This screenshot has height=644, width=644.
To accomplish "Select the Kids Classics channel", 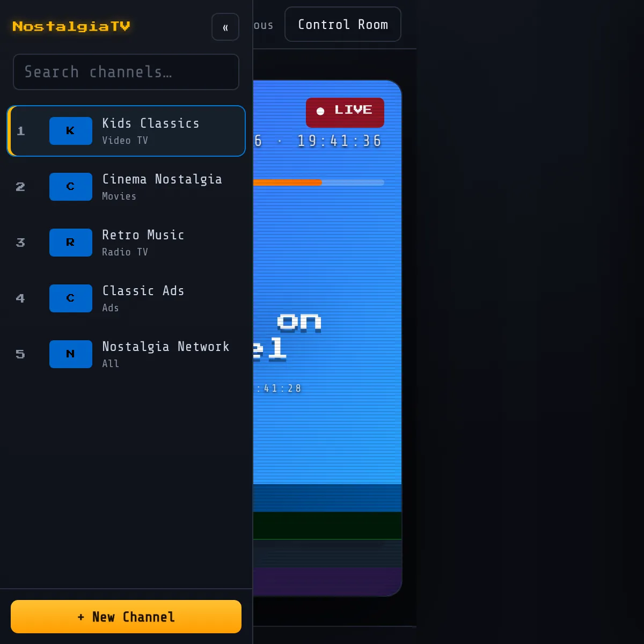I will pyautogui.click(x=126, y=131).
